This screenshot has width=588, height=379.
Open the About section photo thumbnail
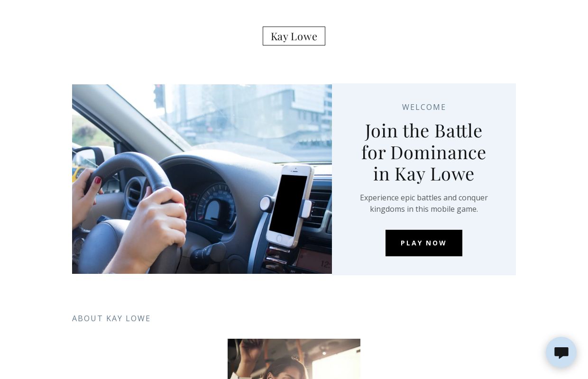click(294, 359)
